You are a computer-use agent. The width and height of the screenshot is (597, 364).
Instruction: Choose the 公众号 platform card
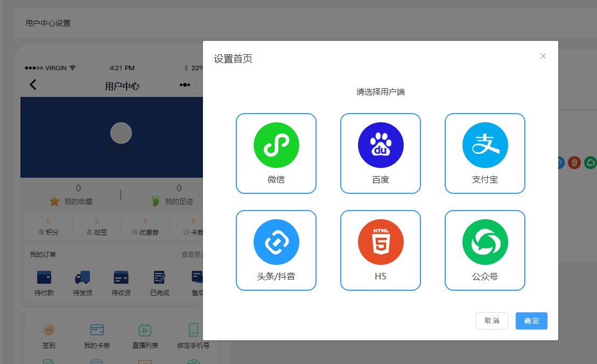(x=484, y=250)
